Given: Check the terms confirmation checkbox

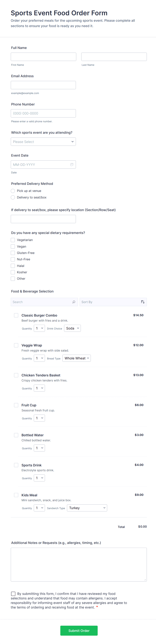Looking at the screenshot, I should click(13, 594).
